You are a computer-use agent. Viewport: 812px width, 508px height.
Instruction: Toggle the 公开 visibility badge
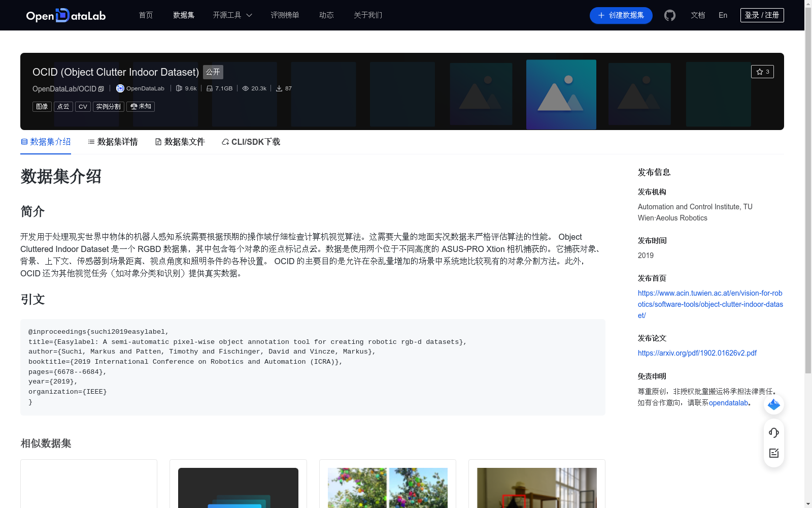(213, 72)
